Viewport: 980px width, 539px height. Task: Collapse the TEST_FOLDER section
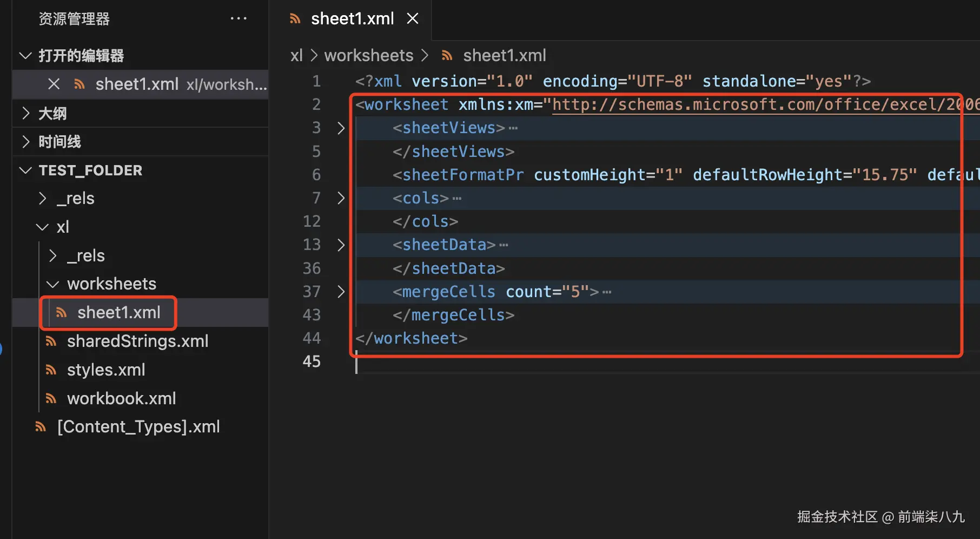click(x=25, y=170)
